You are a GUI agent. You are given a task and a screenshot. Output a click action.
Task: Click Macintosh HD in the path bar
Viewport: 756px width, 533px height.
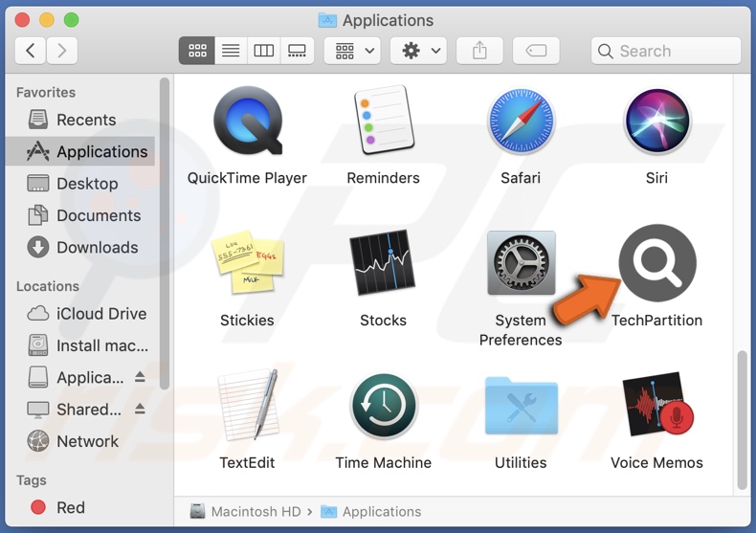click(x=245, y=511)
